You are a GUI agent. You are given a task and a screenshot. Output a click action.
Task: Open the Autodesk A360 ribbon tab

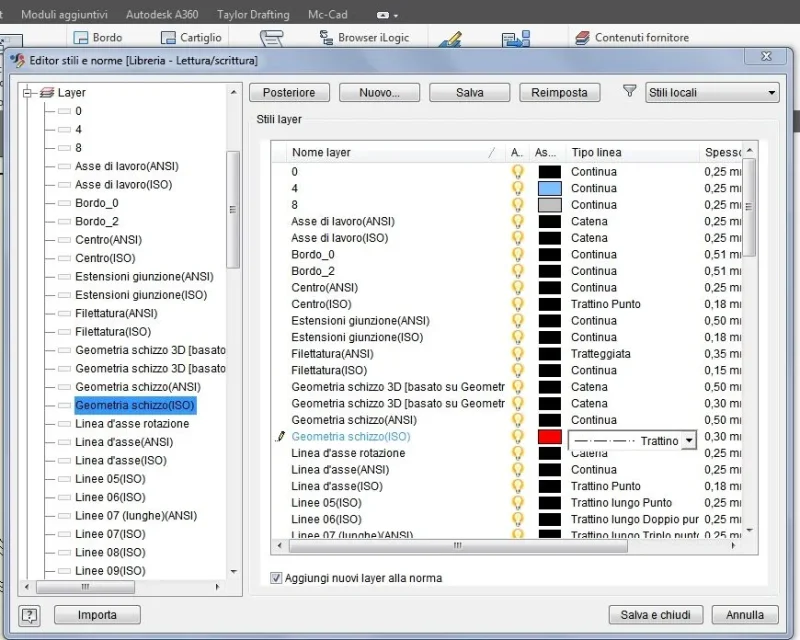162,15
